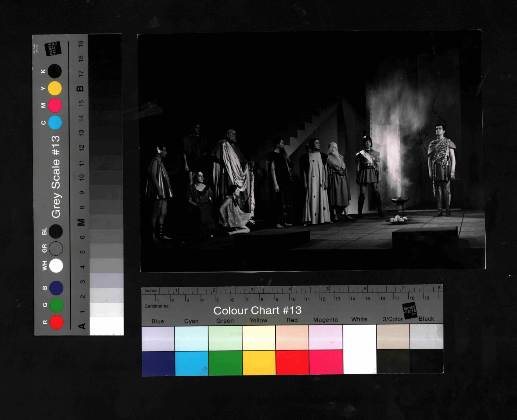Click the green G circle on grey scale card

point(56,305)
